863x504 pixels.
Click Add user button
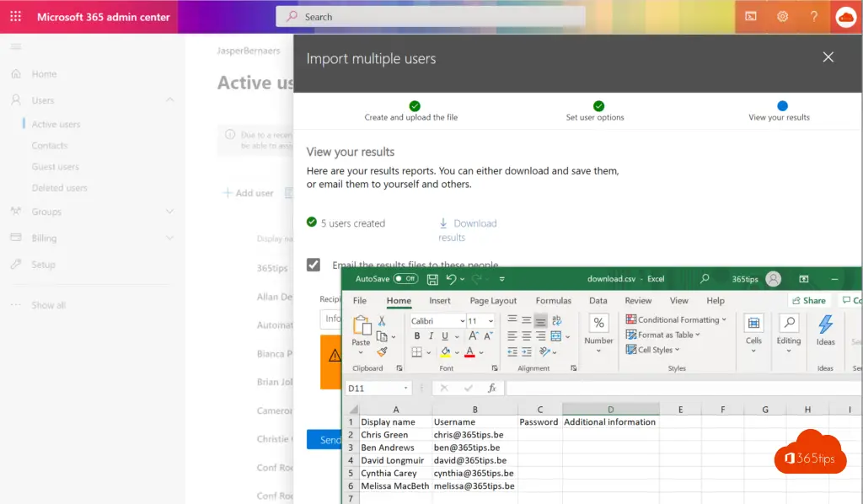tap(248, 192)
